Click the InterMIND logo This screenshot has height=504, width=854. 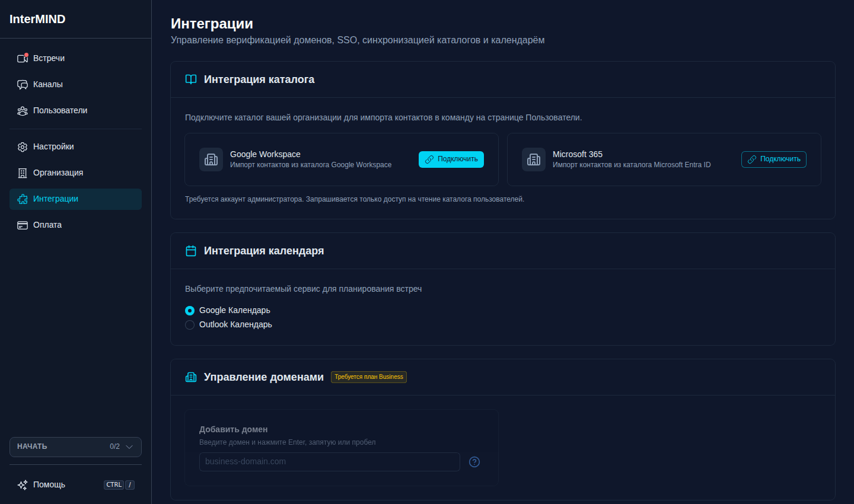37,19
